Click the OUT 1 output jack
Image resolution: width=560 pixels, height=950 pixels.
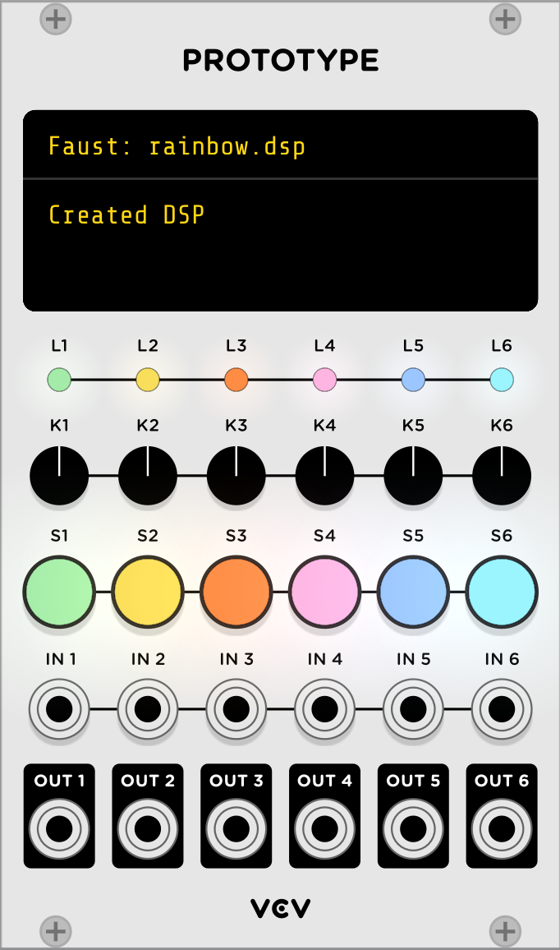59,828
